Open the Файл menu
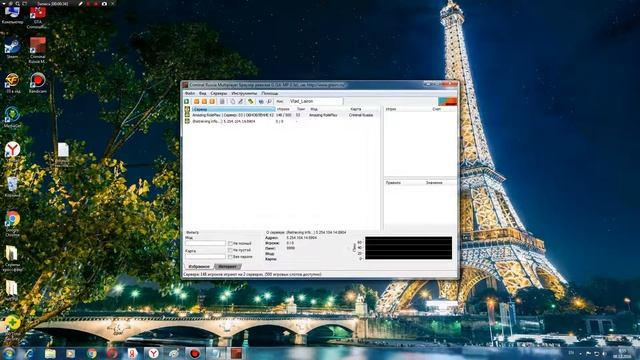Image resolution: width=640 pixels, height=360 pixels. click(190, 93)
